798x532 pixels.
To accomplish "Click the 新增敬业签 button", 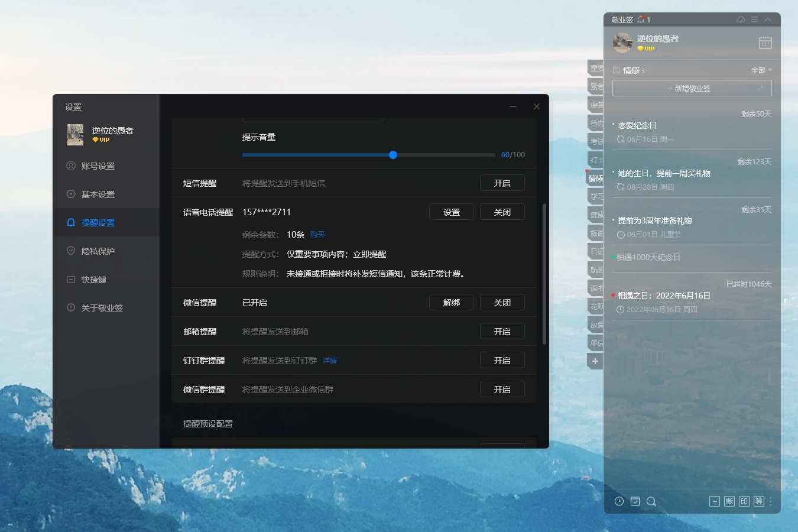I will (692, 88).
